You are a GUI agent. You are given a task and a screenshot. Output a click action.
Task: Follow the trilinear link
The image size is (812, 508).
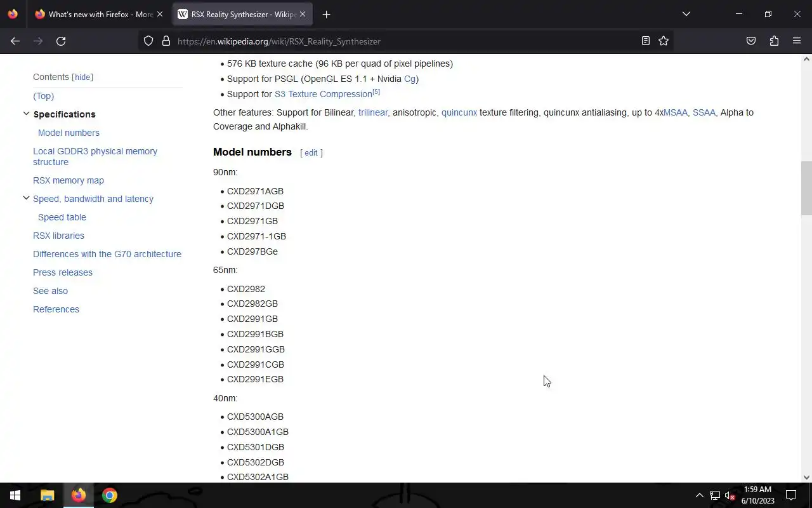click(x=373, y=112)
